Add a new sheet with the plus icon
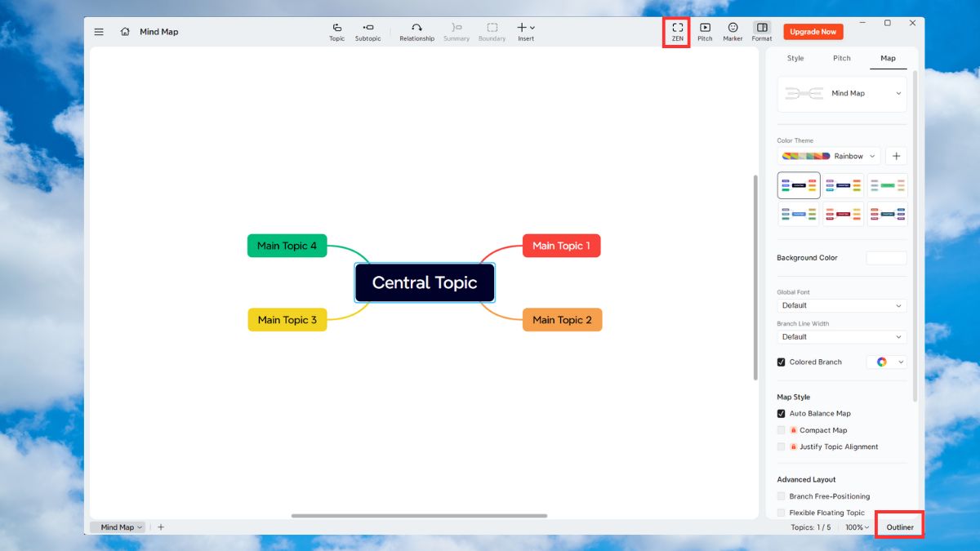 (161, 527)
